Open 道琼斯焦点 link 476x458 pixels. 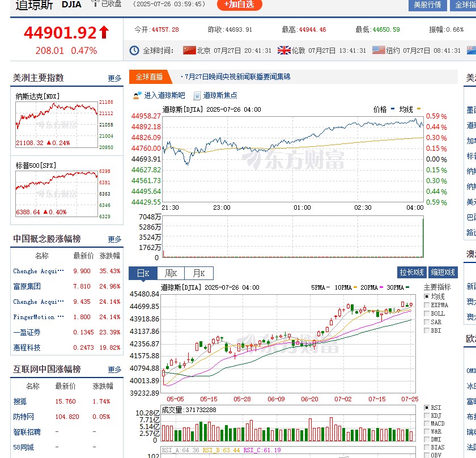click(x=220, y=95)
